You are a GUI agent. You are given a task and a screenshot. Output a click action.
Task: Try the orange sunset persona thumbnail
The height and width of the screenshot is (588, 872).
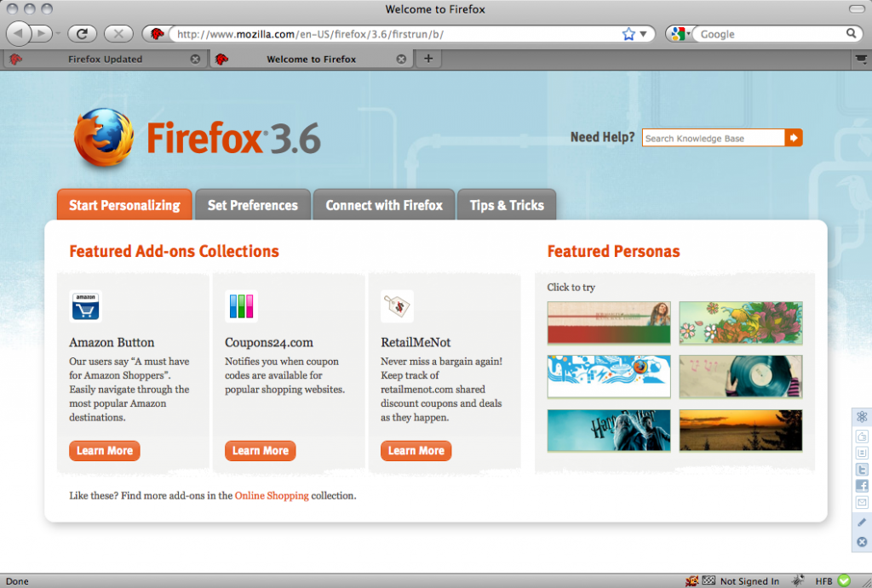click(x=741, y=431)
